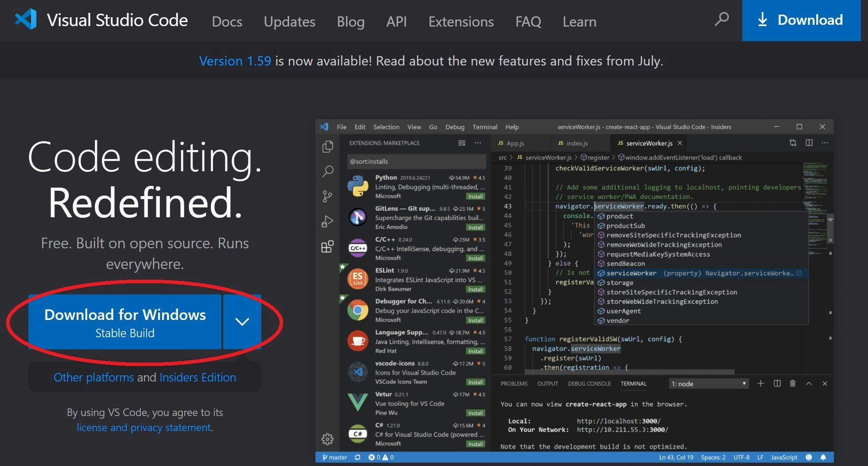Select the userAgent autocomplete suggestion
The image size is (868, 466).
click(701, 311)
